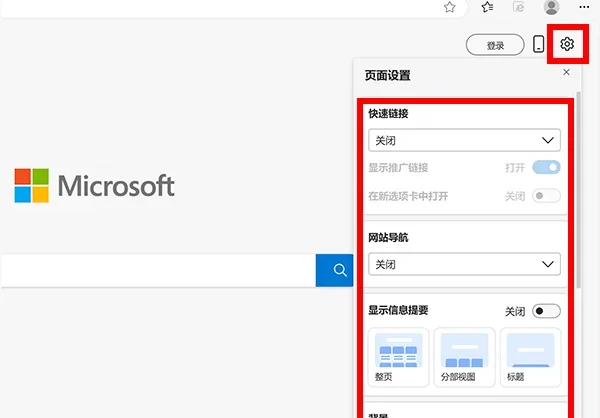Click the 显示信息提要 label
This screenshot has width=600, height=418.
[x=398, y=310]
